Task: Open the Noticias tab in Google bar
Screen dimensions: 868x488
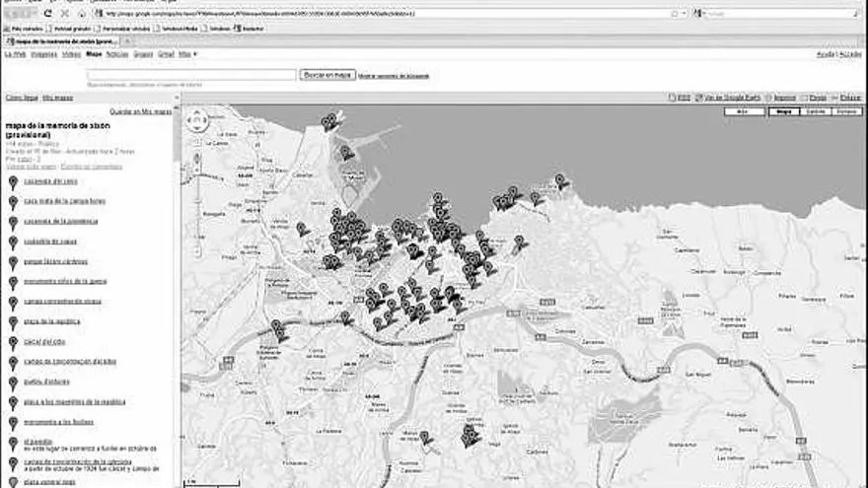Action: [116, 54]
